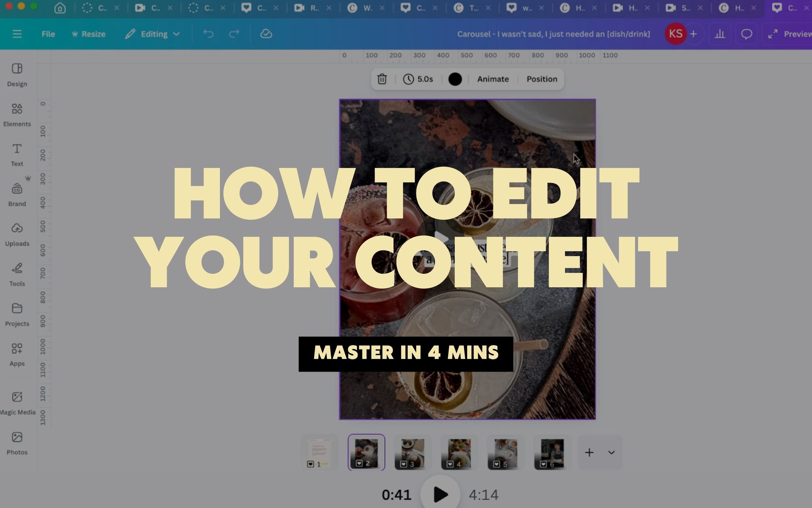
Task: Select page 4 thumbnail
Action: tap(459, 452)
